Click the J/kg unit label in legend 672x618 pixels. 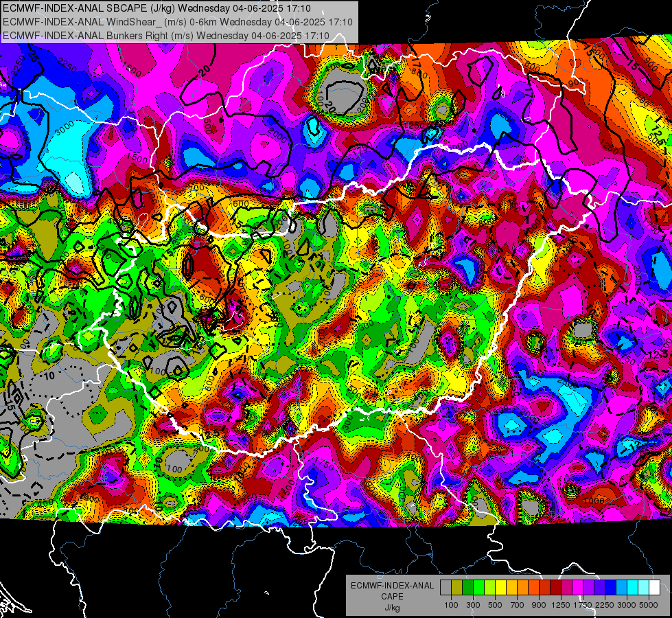pos(393,608)
